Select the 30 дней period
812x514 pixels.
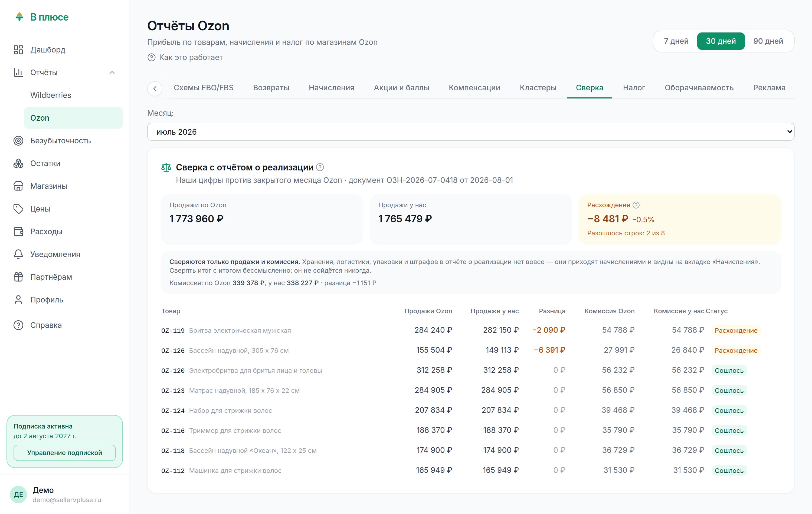(x=721, y=41)
